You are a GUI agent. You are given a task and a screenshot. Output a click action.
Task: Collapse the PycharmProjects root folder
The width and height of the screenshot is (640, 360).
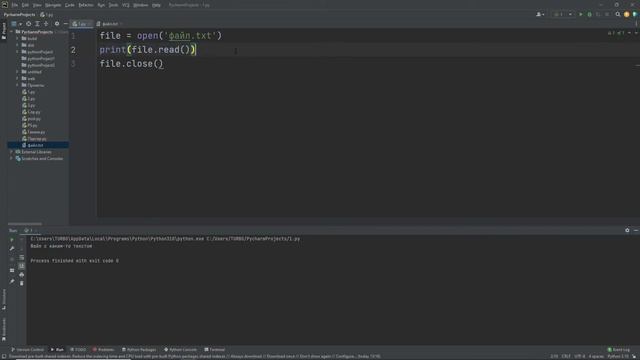[12, 32]
